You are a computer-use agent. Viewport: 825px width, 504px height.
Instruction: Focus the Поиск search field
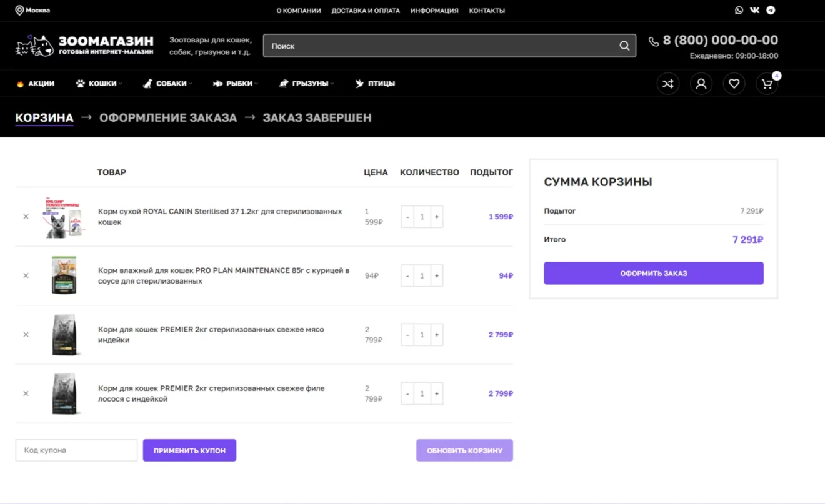[440, 46]
